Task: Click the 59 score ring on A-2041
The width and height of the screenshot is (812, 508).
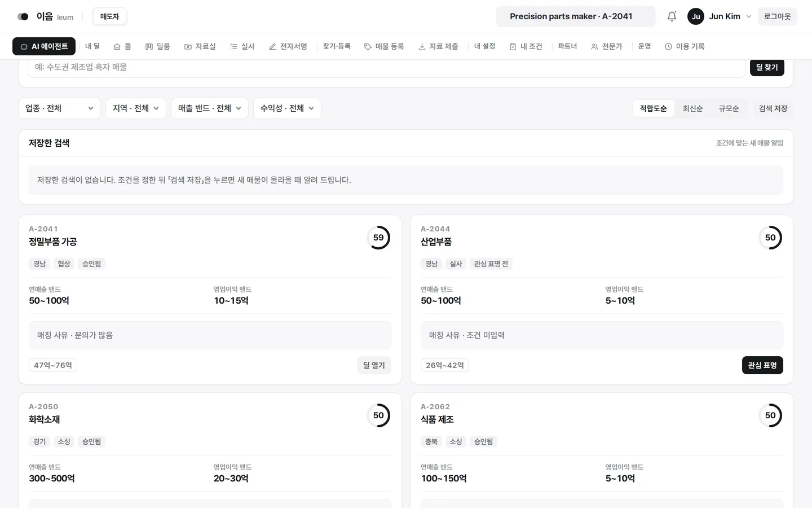Action: click(x=378, y=238)
